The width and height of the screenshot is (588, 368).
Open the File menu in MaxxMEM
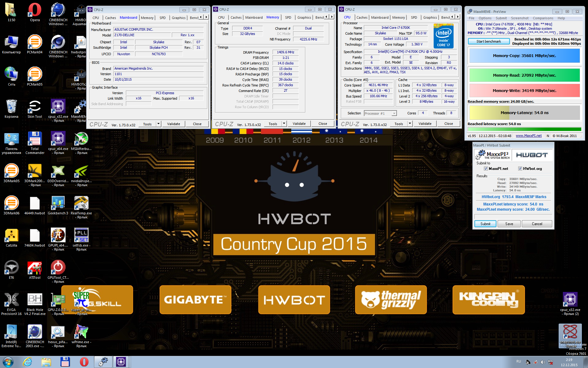click(x=472, y=18)
